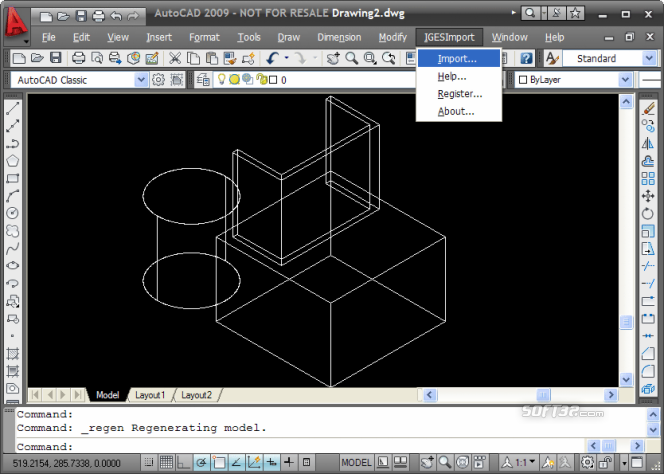Open the Modify menu
The image size is (664, 474).
pyautogui.click(x=393, y=37)
